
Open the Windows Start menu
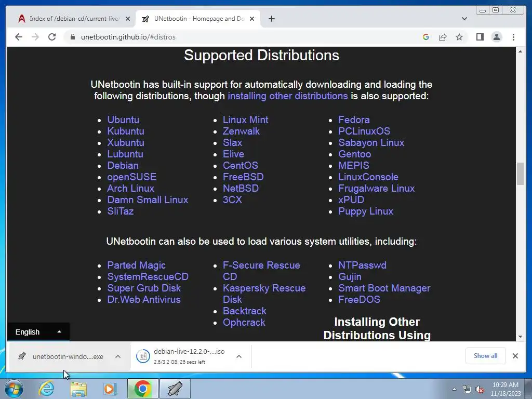[x=14, y=389]
